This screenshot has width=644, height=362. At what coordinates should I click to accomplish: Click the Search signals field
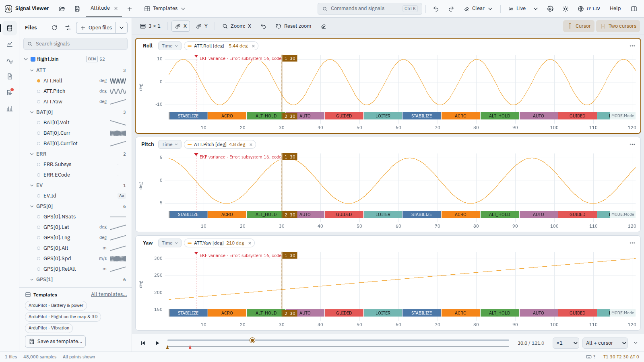76,44
